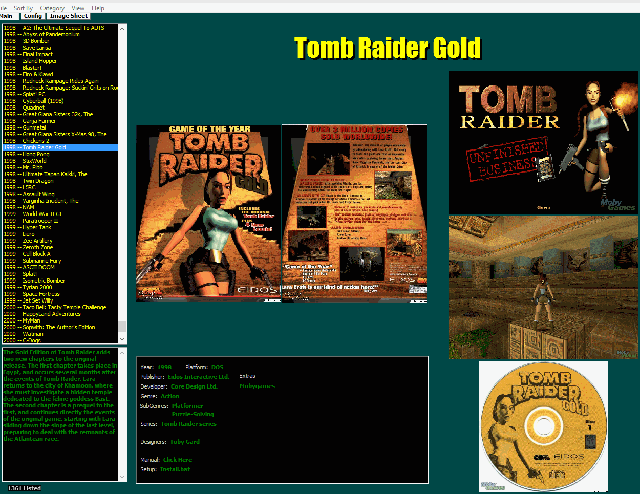Click the Core Design Ltd. developer link
The image size is (640, 494).
point(194,387)
